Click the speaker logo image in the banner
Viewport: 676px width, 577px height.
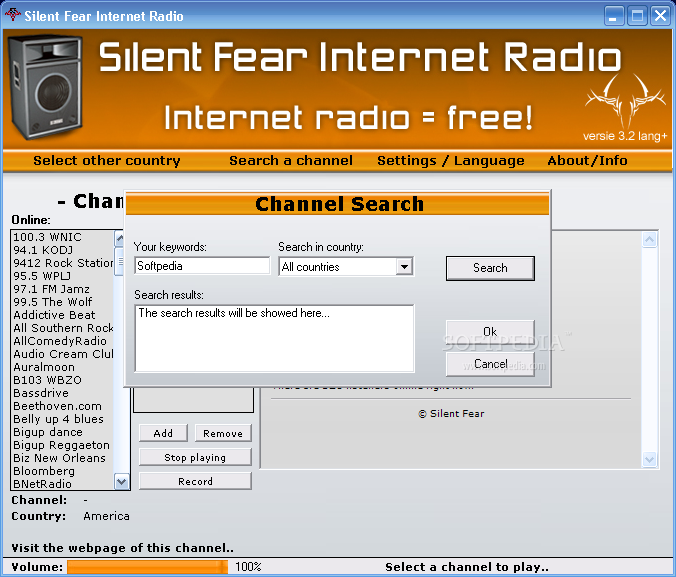click(45, 88)
